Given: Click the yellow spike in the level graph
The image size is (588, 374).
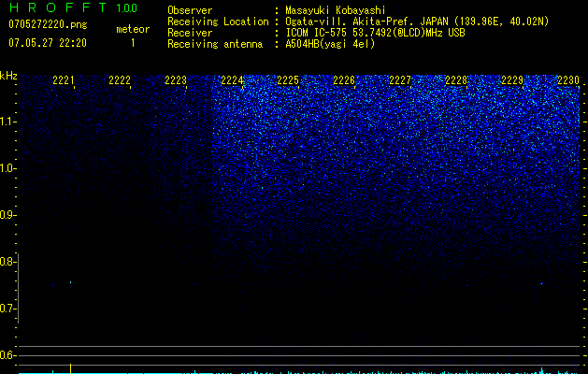Looking at the screenshot, I should click(70, 368).
